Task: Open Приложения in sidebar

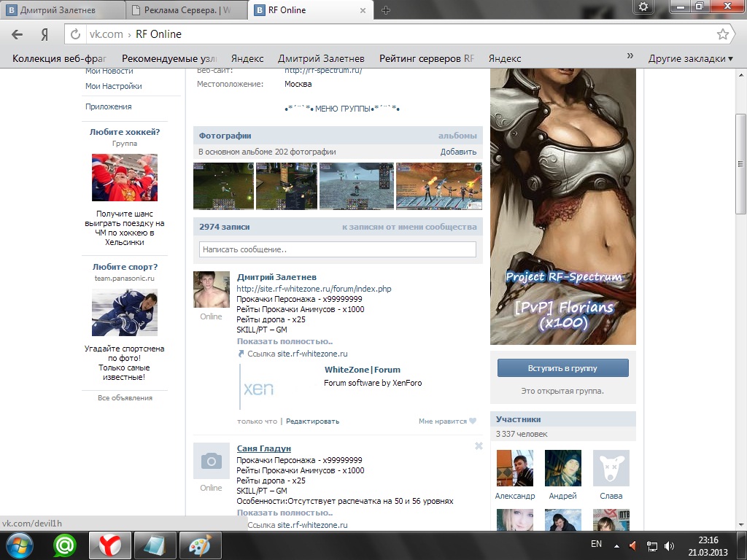Action: (x=108, y=106)
